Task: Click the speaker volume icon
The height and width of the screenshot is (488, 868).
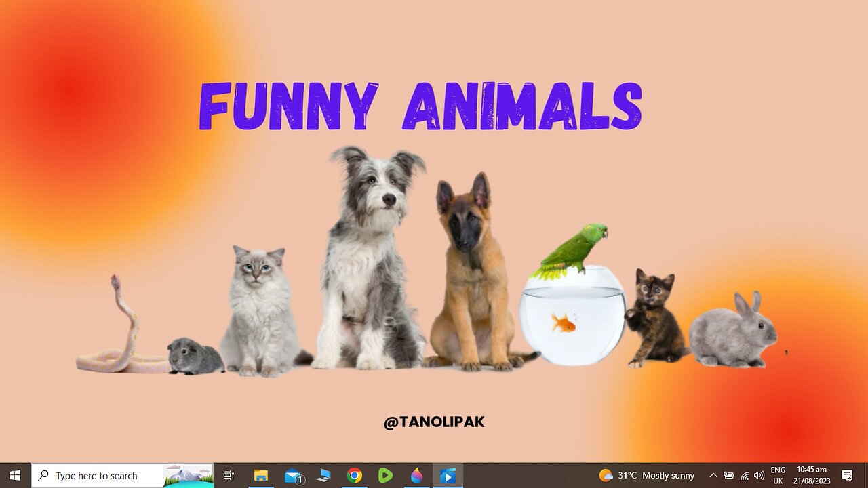Action: [x=759, y=476]
